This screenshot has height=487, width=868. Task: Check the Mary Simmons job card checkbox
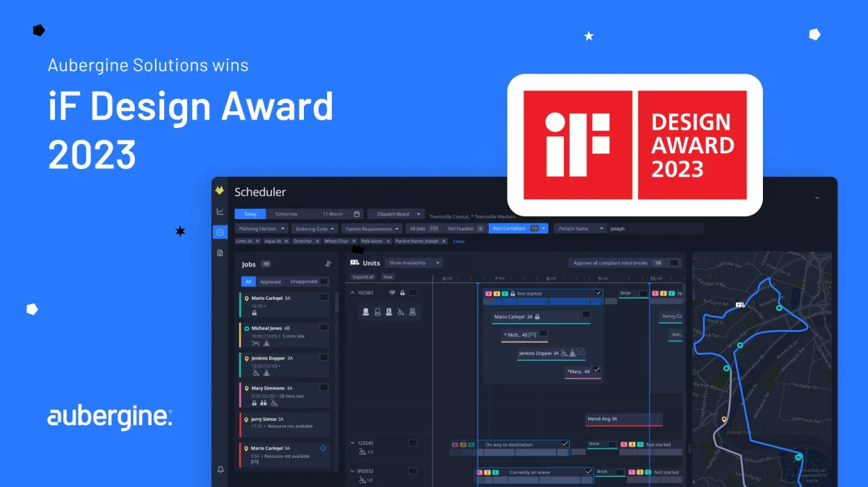[323, 387]
